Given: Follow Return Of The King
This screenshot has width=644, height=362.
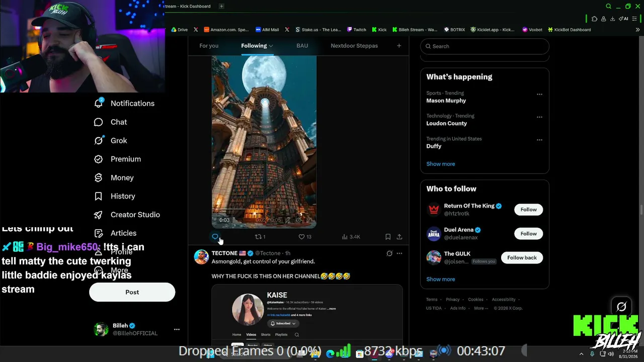Looking at the screenshot, I should tap(529, 210).
